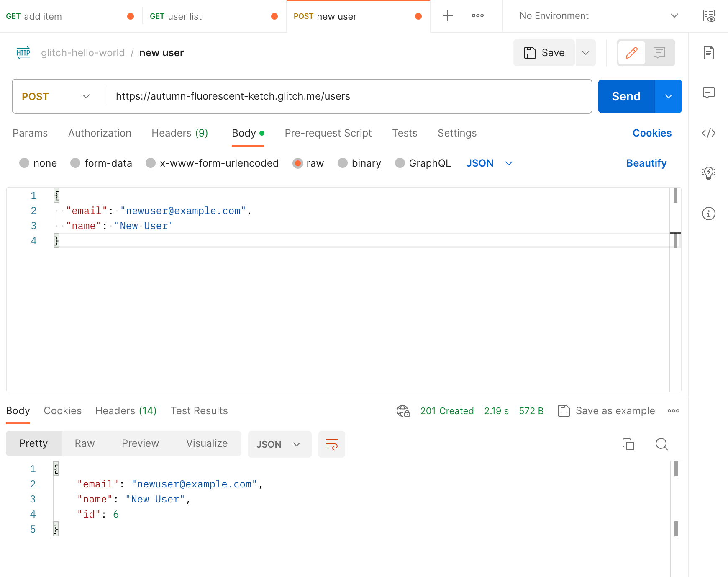Switch to GET add item tab

click(x=71, y=16)
